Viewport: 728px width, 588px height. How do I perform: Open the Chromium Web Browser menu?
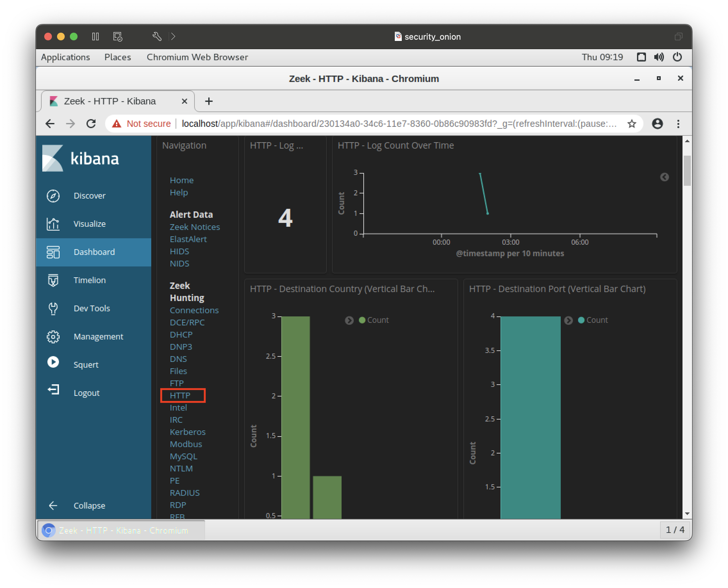click(x=197, y=57)
